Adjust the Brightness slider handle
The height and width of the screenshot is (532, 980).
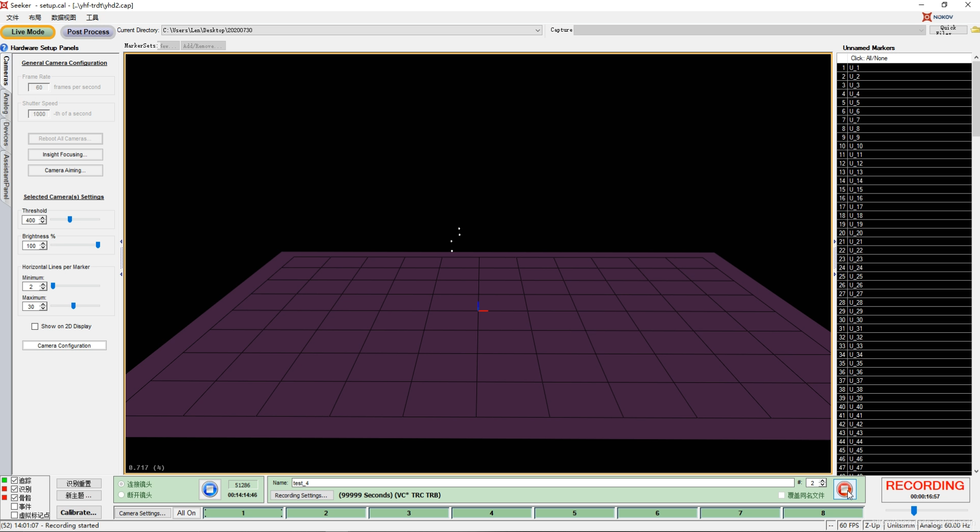pos(98,245)
